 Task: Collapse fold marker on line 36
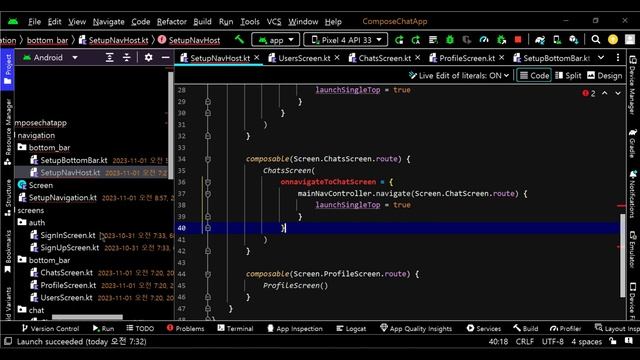click(x=208, y=182)
